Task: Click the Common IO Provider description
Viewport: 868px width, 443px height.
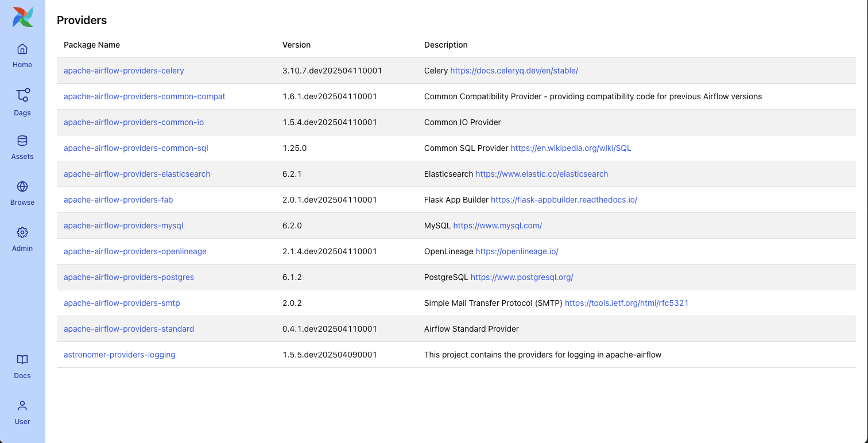Action: click(x=463, y=122)
